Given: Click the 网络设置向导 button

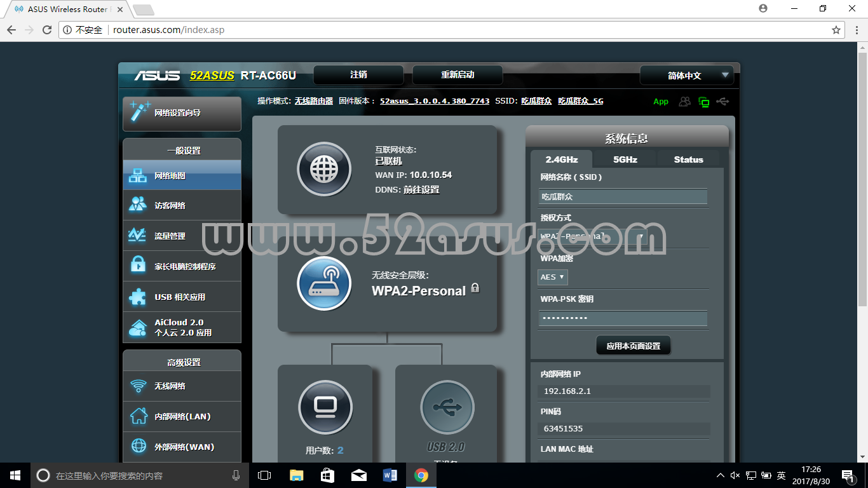Looking at the screenshot, I should (182, 113).
